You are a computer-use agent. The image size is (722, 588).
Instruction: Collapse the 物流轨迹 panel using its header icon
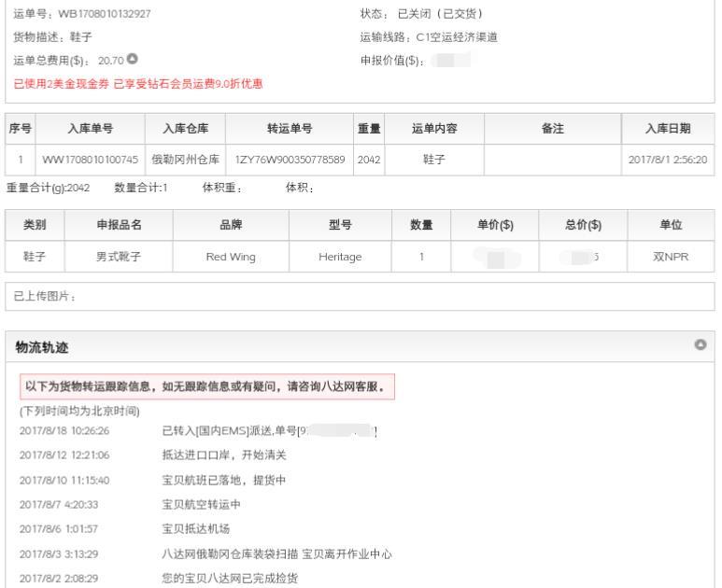click(701, 345)
